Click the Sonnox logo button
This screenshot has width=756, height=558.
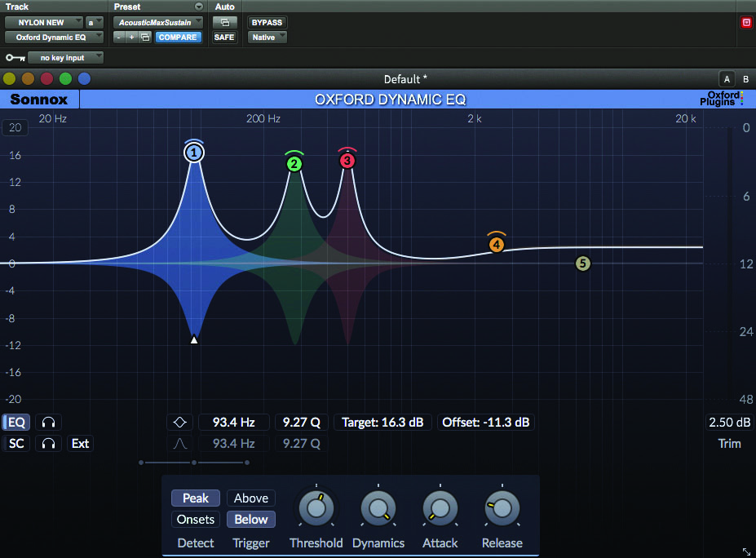click(x=39, y=100)
